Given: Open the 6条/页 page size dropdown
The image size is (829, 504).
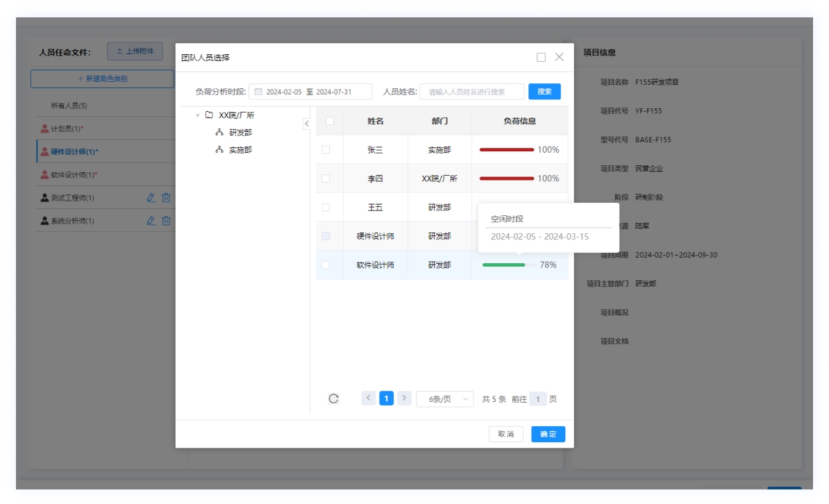Looking at the screenshot, I should (x=444, y=399).
